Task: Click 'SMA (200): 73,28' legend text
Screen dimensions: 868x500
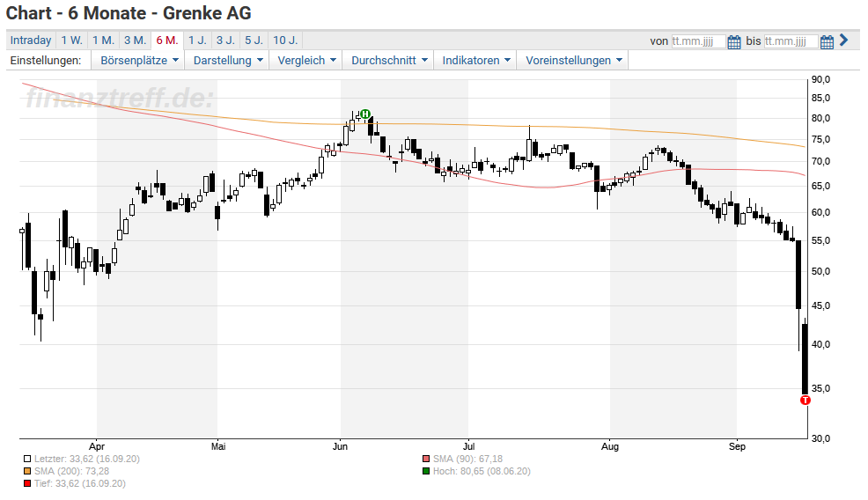Action: [x=71, y=471]
